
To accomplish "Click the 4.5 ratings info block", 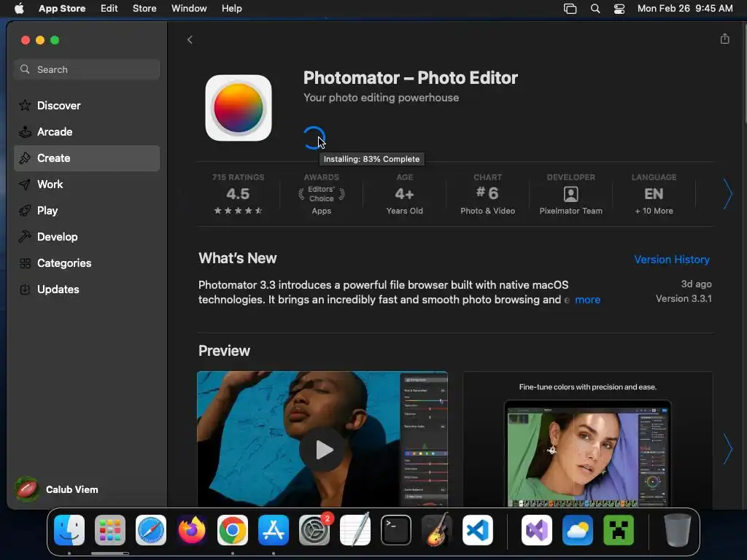I will tap(239, 194).
